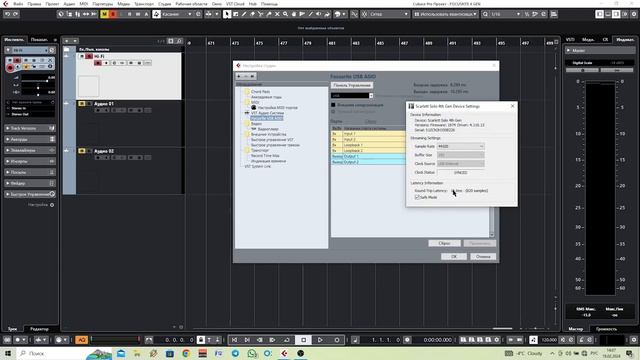The image size is (640, 360).
Task: Click Go to Right Locator transport button
Action: (247, 340)
